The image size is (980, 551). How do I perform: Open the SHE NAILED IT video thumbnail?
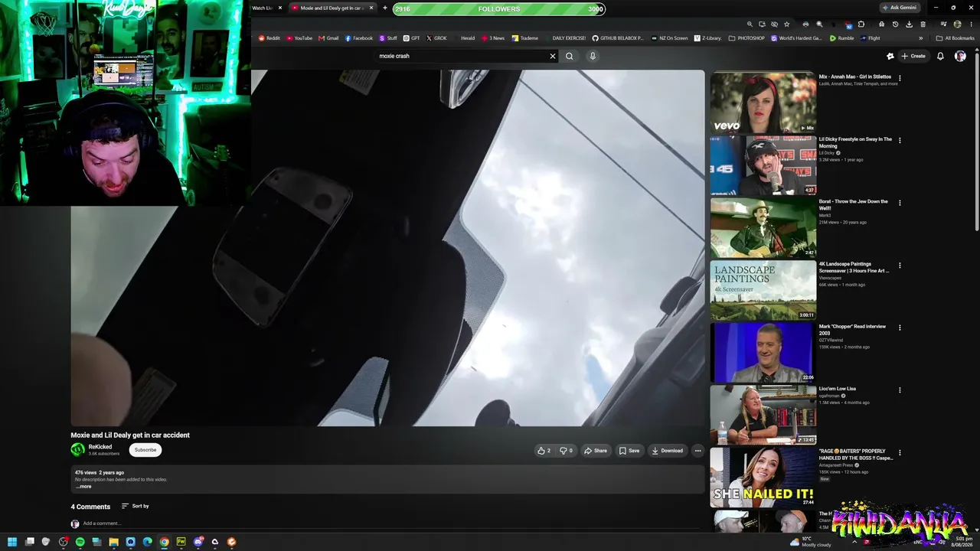pyautogui.click(x=763, y=477)
